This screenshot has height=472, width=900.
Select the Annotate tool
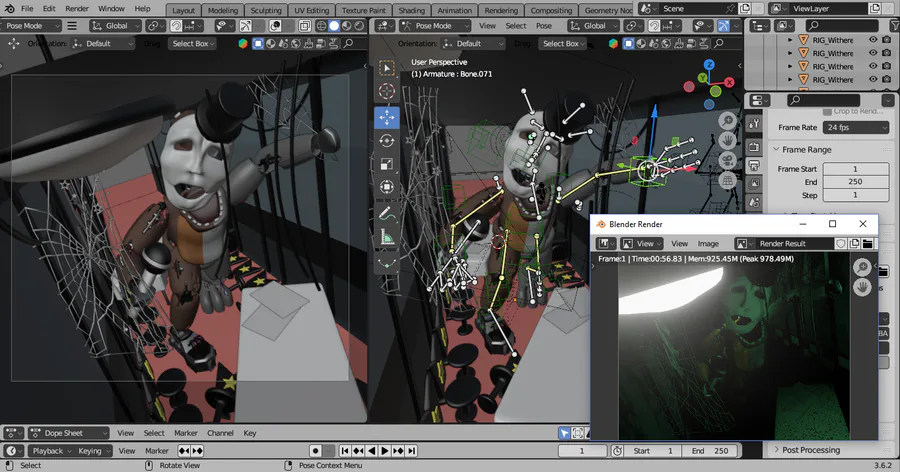pyautogui.click(x=387, y=214)
